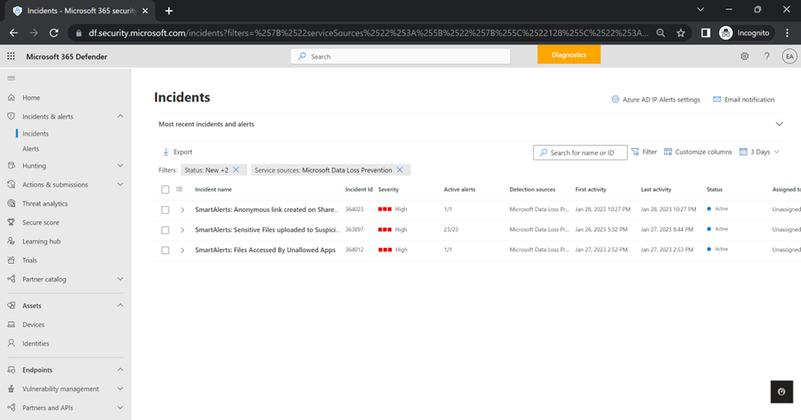
Task: Click the Identities person icon
Action: tap(11, 343)
